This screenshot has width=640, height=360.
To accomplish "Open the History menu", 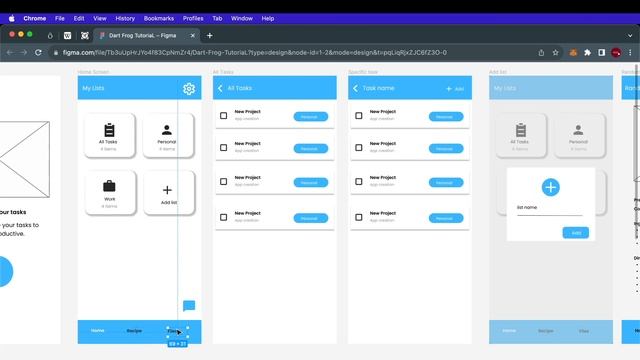I will coord(125,18).
